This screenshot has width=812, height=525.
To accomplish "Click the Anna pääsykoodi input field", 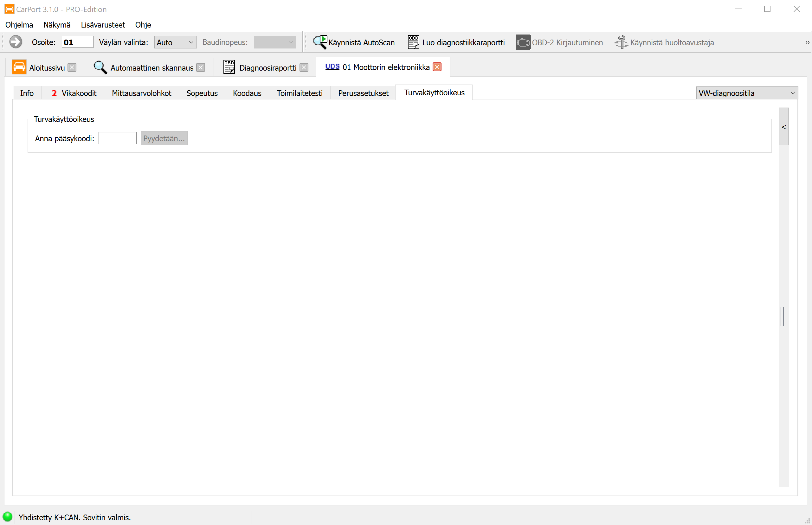I will pos(117,138).
